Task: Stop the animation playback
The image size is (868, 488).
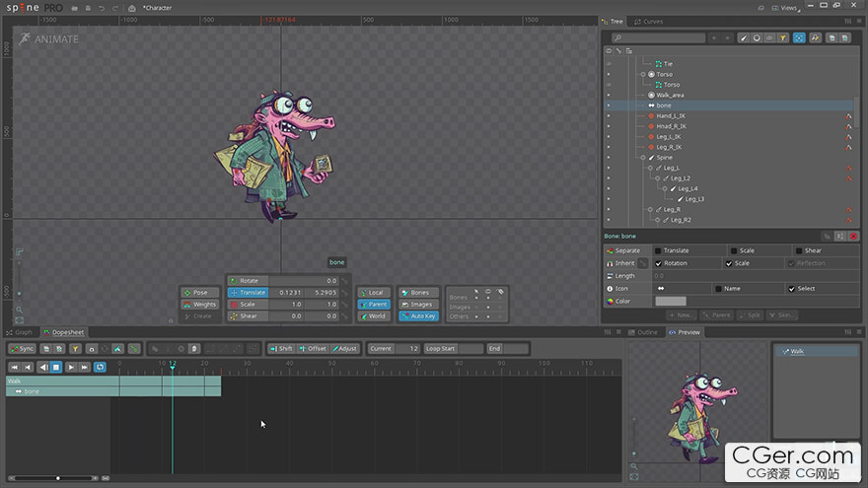Action: click(x=56, y=368)
